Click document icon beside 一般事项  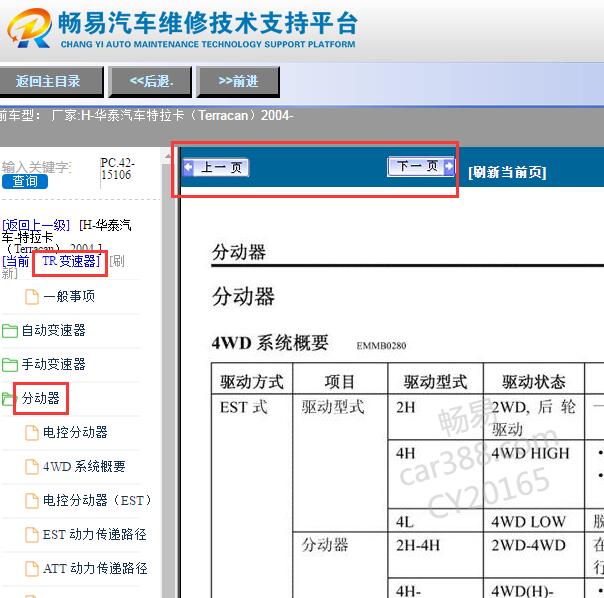(32, 297)
